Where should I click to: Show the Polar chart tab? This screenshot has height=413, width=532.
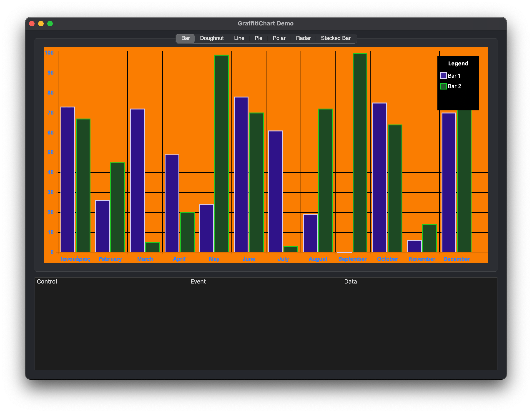pos(279,38)
